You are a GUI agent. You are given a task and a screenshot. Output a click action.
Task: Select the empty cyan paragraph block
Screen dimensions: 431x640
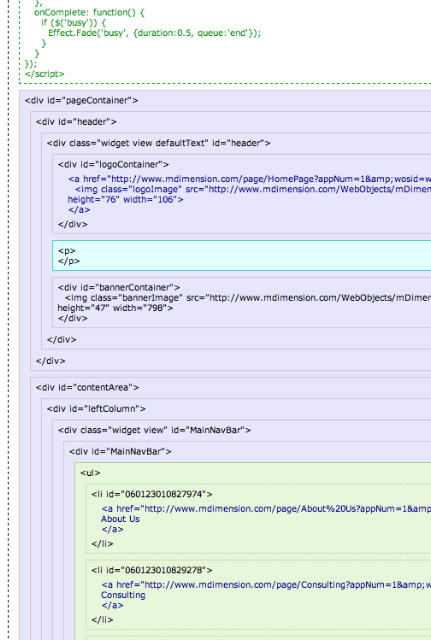pyautogui.click(x=242, y=256)
